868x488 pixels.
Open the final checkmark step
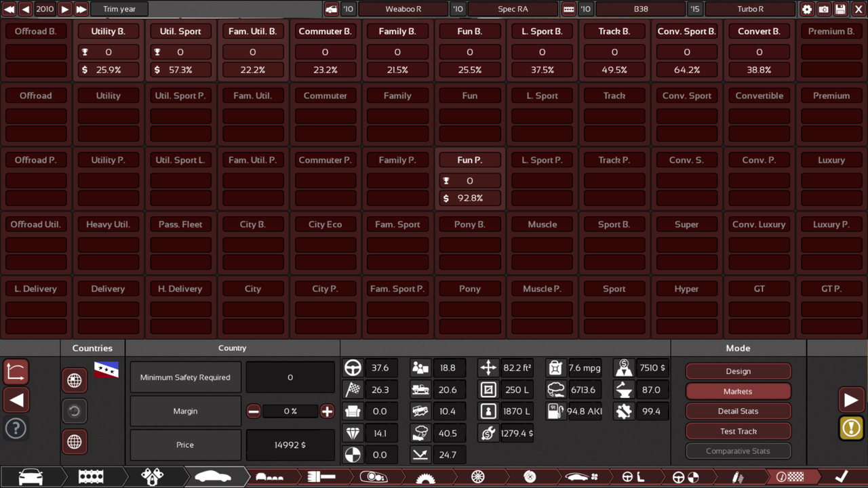pyautogui.click(x=841, y=477)
